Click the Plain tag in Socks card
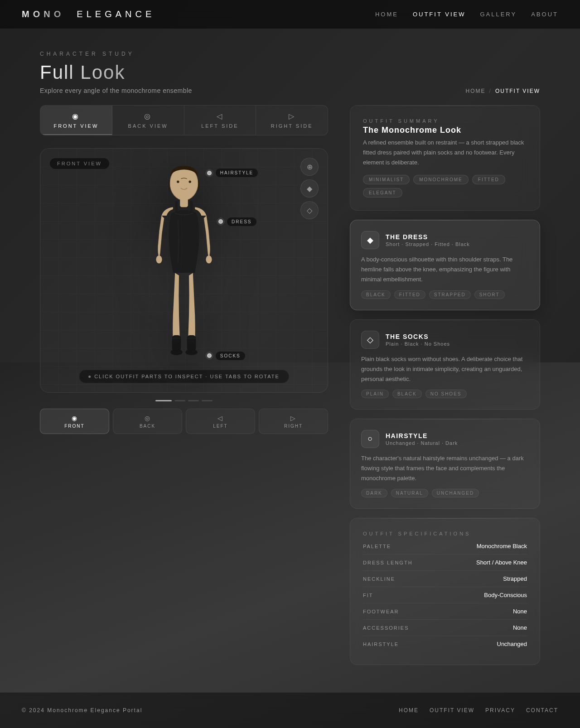Screen dimensions: 580x728 (375, 394)
